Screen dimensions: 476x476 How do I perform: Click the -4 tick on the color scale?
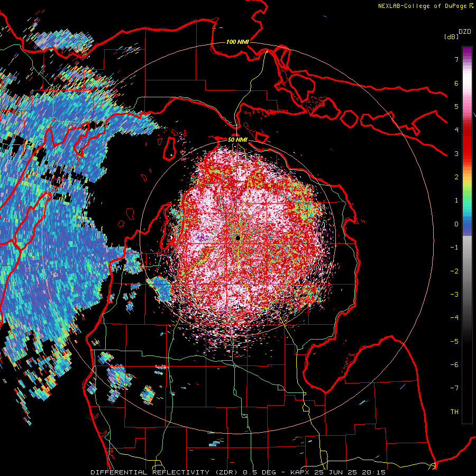coord(454,318)
